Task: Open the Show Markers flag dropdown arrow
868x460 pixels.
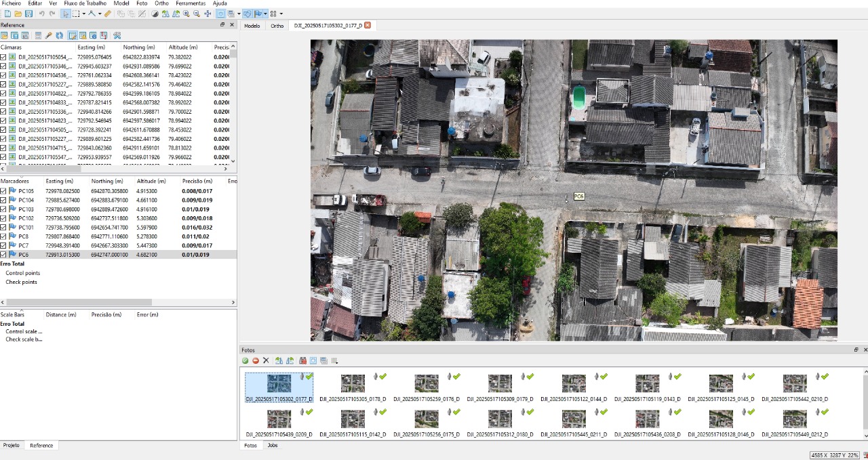Action: point(265,14)
